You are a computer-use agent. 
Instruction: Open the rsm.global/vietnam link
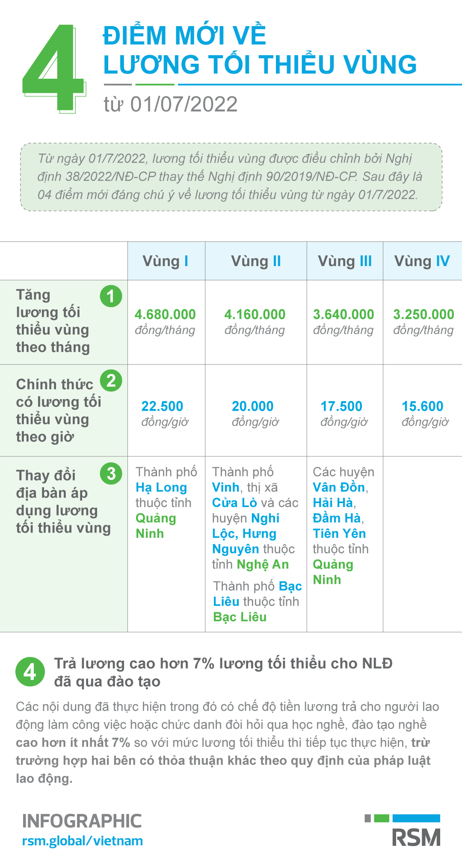(83, 841)
